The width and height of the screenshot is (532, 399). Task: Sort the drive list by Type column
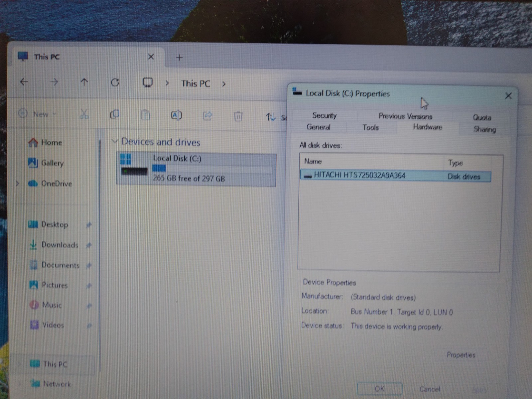point(467,163)
